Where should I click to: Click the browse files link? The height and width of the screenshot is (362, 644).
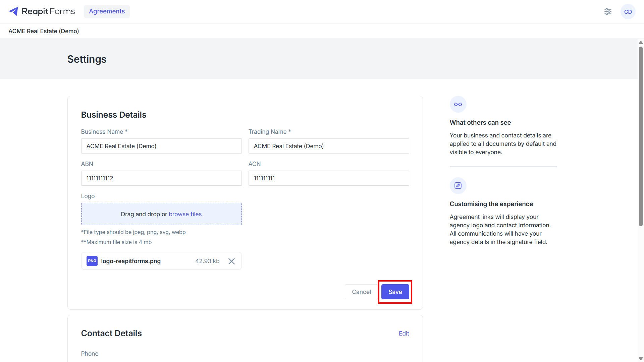point(185,214)
